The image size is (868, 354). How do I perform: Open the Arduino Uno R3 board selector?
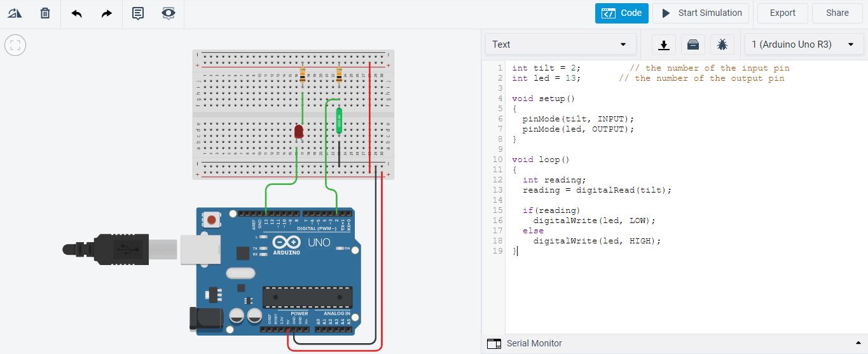[x=803, y=44]
